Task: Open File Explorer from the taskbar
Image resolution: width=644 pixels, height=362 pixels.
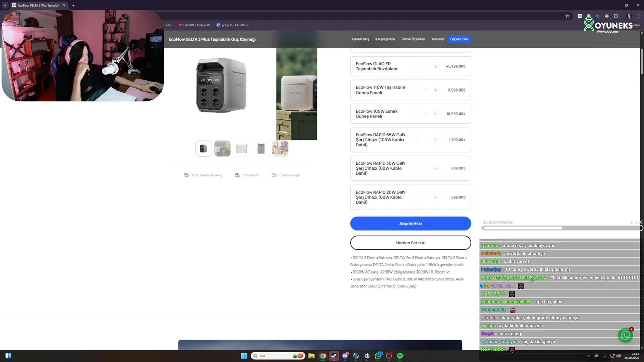Action: (x=311, y=356)
